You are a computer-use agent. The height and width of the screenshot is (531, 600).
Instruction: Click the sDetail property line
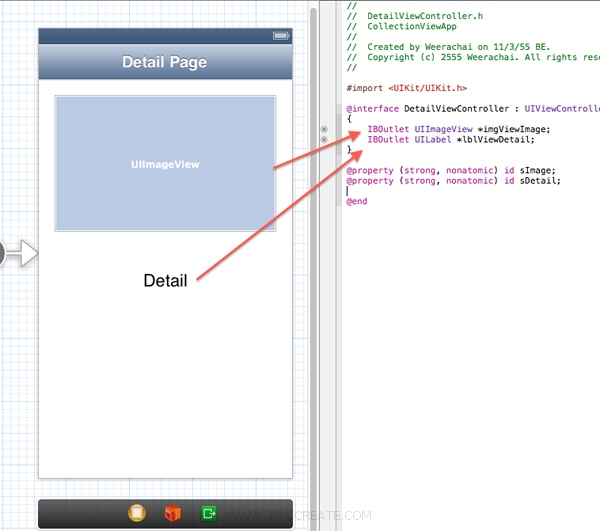pyautogui.click(x=453, y=181)
